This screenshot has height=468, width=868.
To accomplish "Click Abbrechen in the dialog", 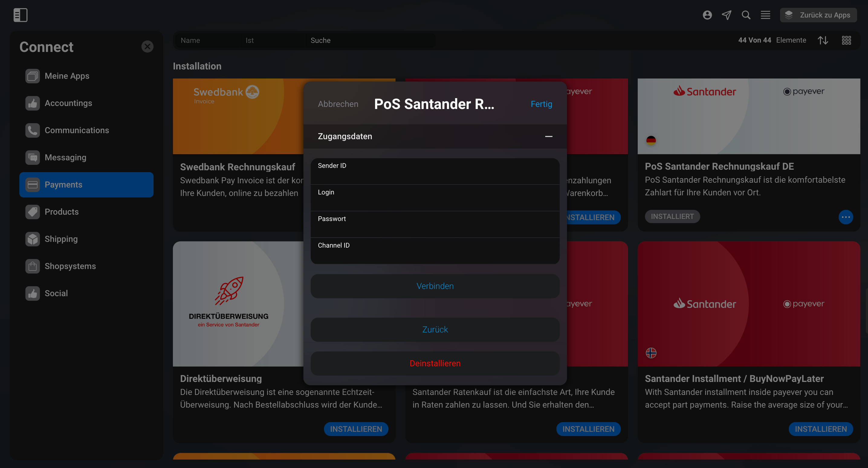I will pos(338,104).
